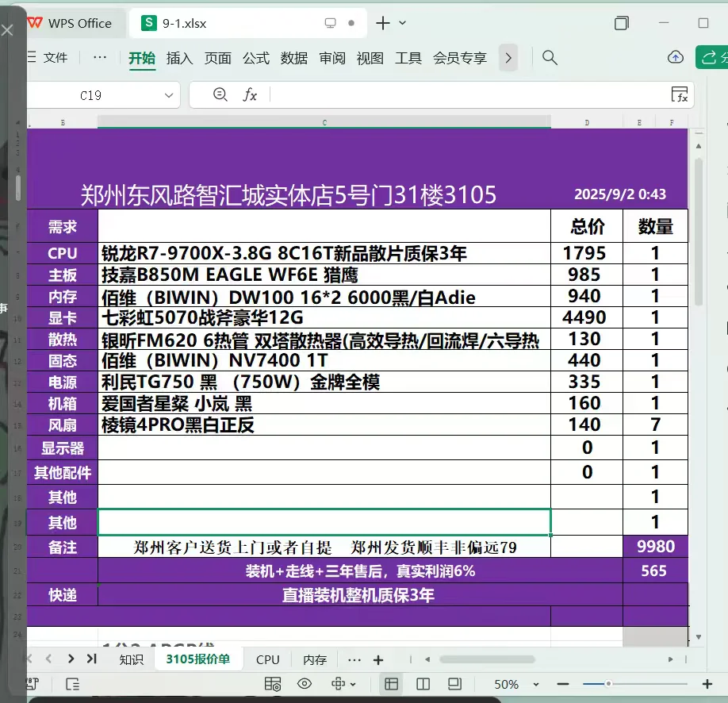This screenshot has height=703, width=728.
Task: Click the fx insert function icon
Action: 250,94
